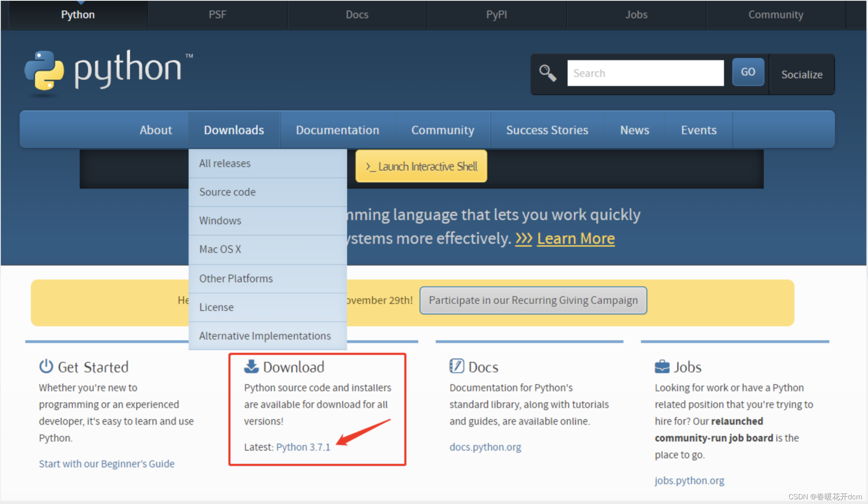Open the Python 3.7.1 latest link
This screenshot has width=868, height=504.
(303, 447)
